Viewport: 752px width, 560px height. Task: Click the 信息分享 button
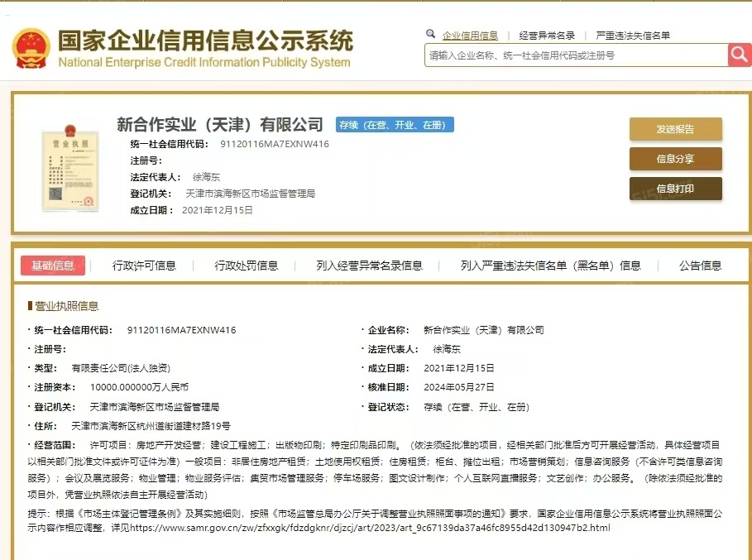click(675, 159)
